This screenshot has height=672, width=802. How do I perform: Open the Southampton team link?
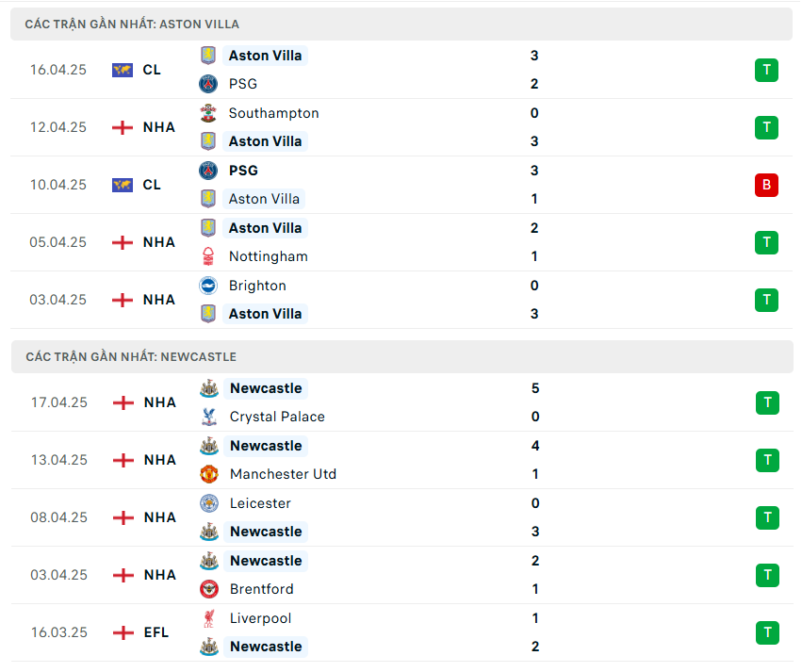click(x=273, y=113)
